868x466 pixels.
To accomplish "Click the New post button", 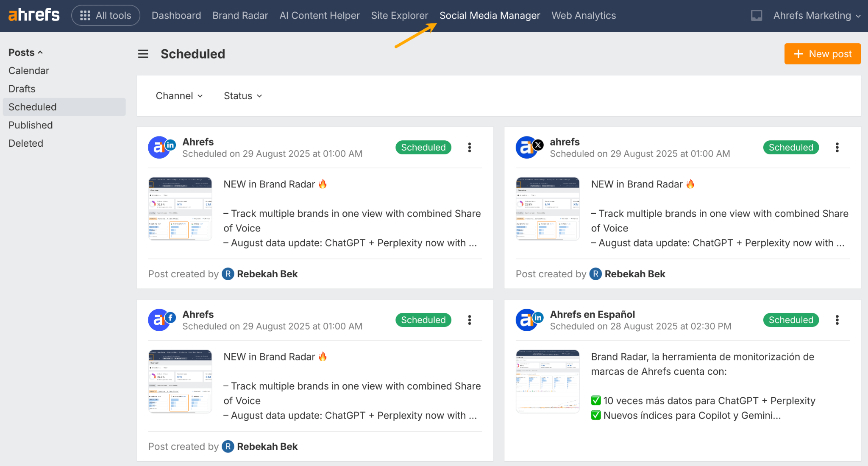I will click(822, 54).
